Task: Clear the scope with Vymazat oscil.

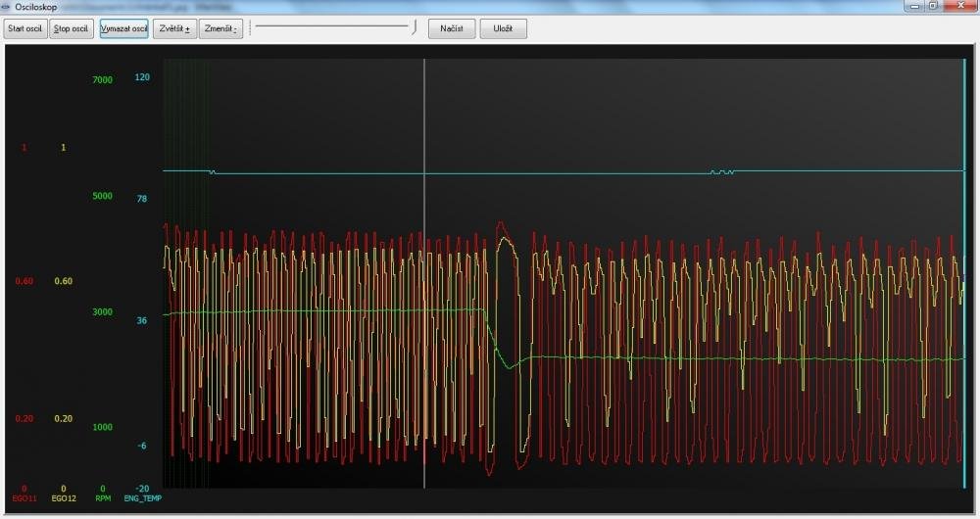Action: tap(123, 28)
